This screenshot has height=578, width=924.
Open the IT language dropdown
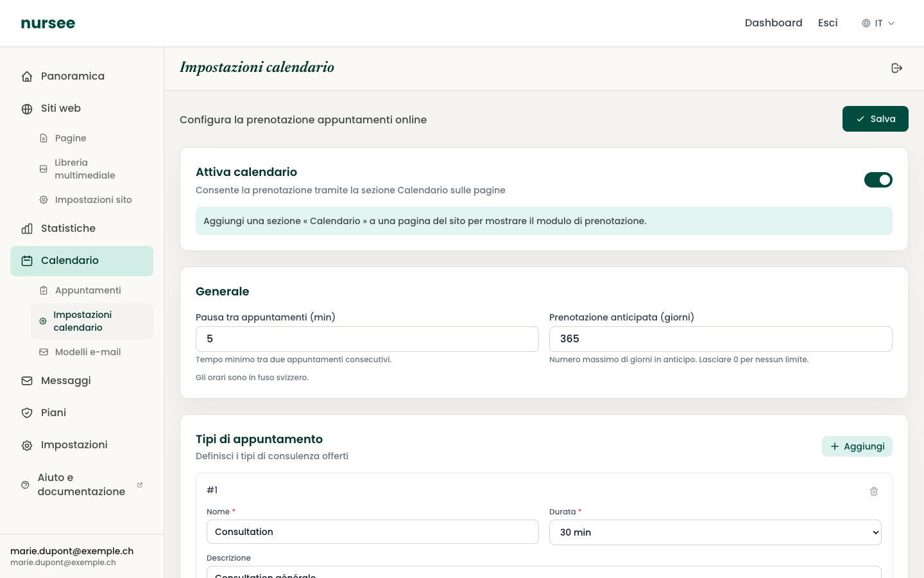coord(878,23)
